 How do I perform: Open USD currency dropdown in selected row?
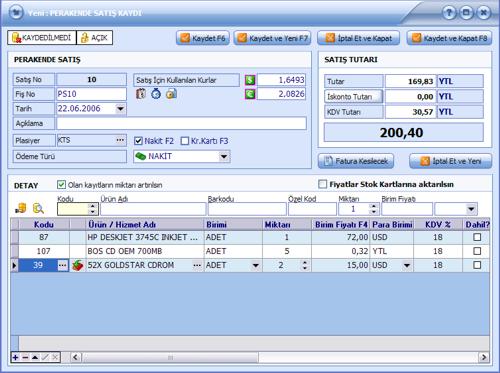[407, 265]
